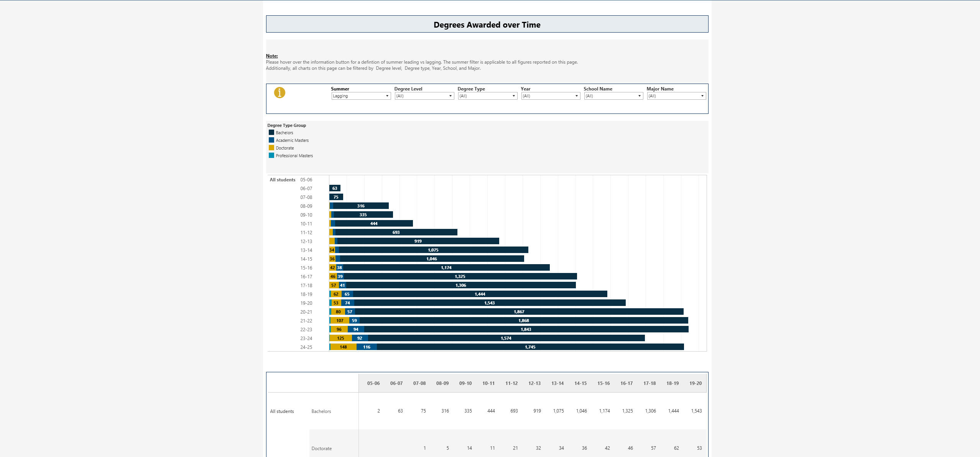Click the 19-20 column header in table
Screen dimensions: 980x457
695,383
